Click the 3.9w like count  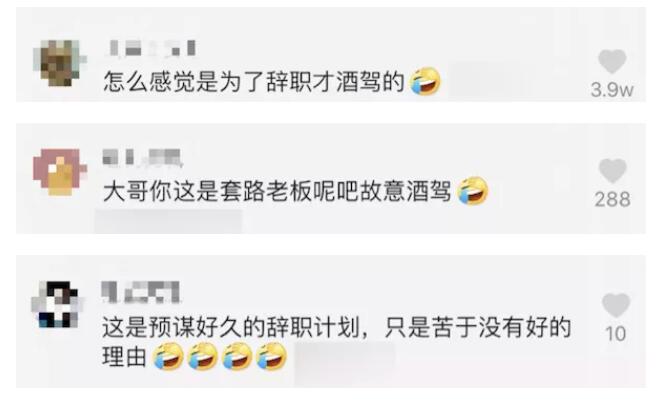coord(612,90)
